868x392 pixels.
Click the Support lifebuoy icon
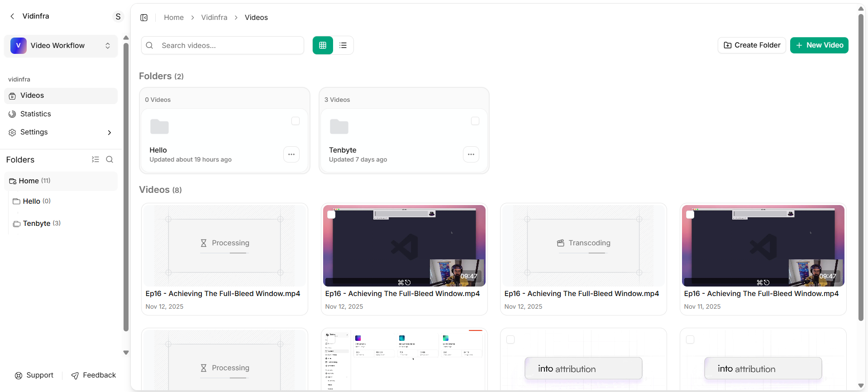point(19,376)
